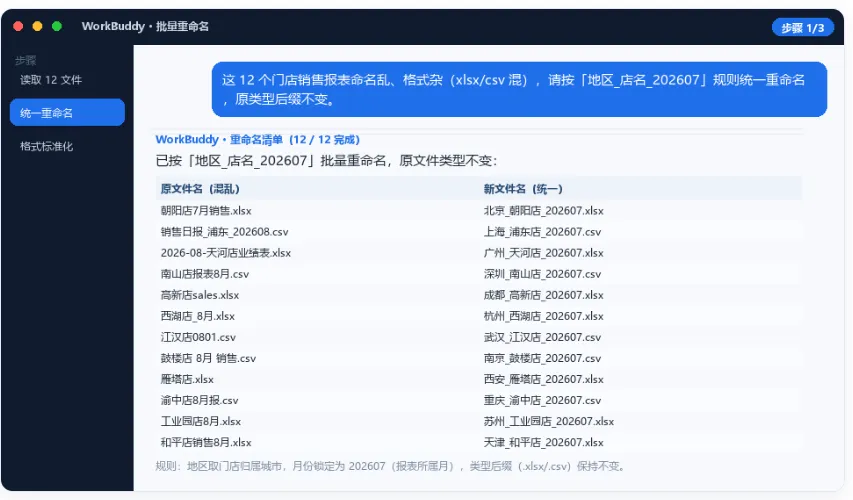This screenshot has height=500, width=853.
Task: Click new name 武汉_江汉店_202607.csv
Action: pos(542,337)
